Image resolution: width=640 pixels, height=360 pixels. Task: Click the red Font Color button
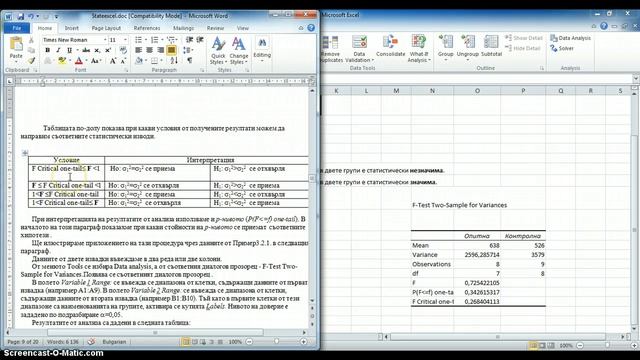click(79, 61)
